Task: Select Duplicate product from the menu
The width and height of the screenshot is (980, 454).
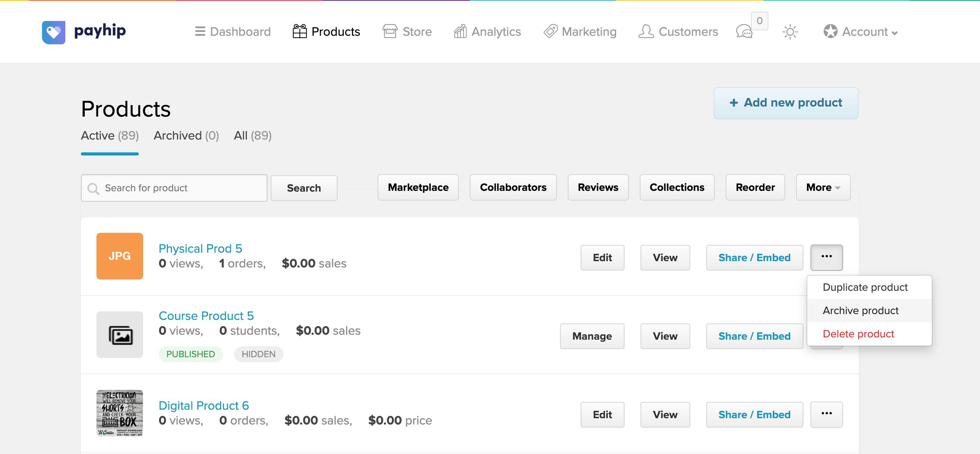Action: click(865, 287)
